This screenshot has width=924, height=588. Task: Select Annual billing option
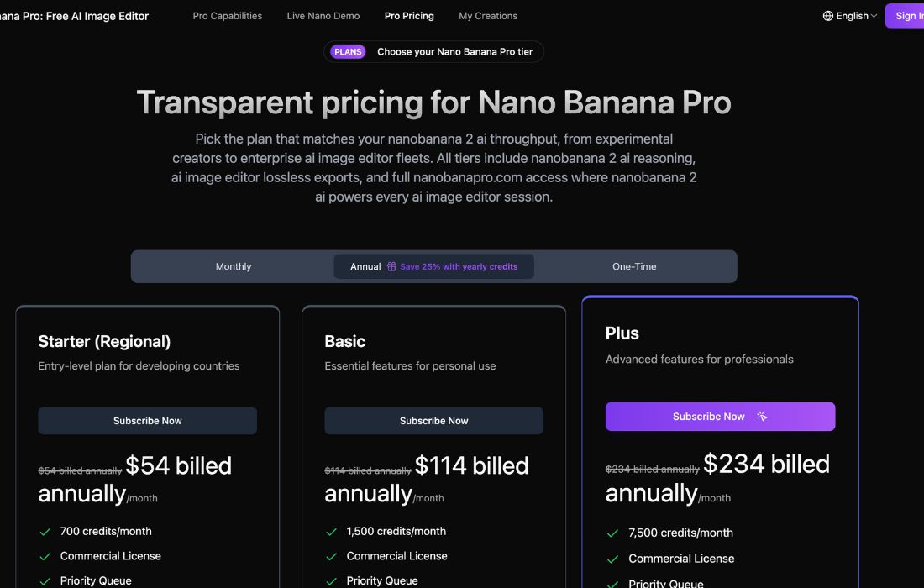[365, 267]
